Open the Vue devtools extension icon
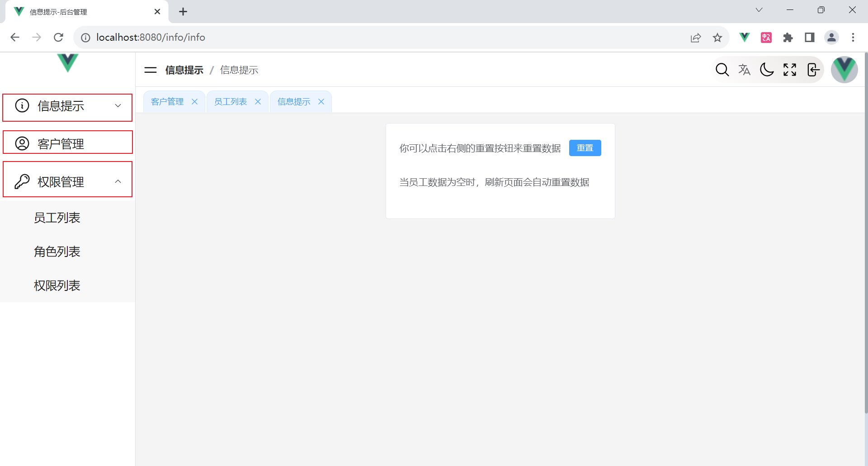The width and height of the screenshot is (868, 466). click(x=744, y=37)
